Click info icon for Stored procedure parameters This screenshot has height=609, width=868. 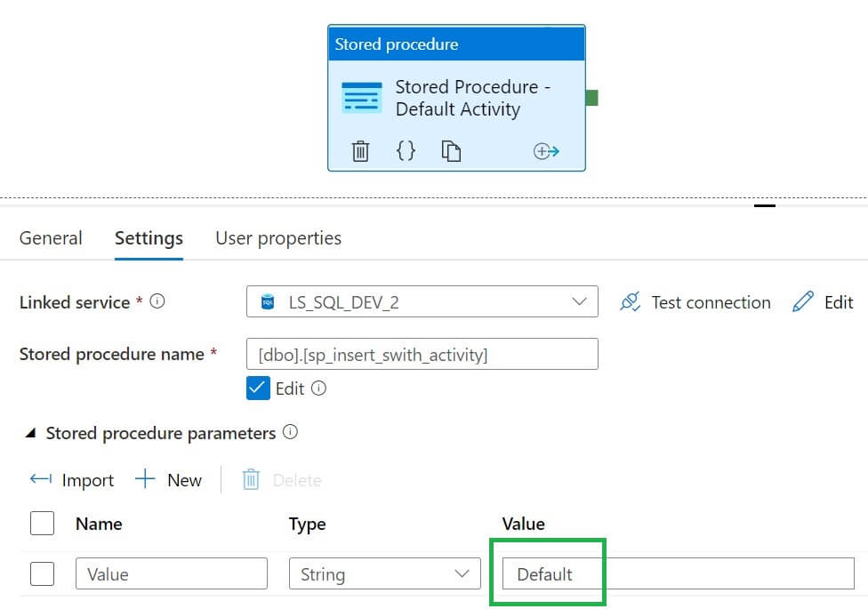tap(290, 433)
